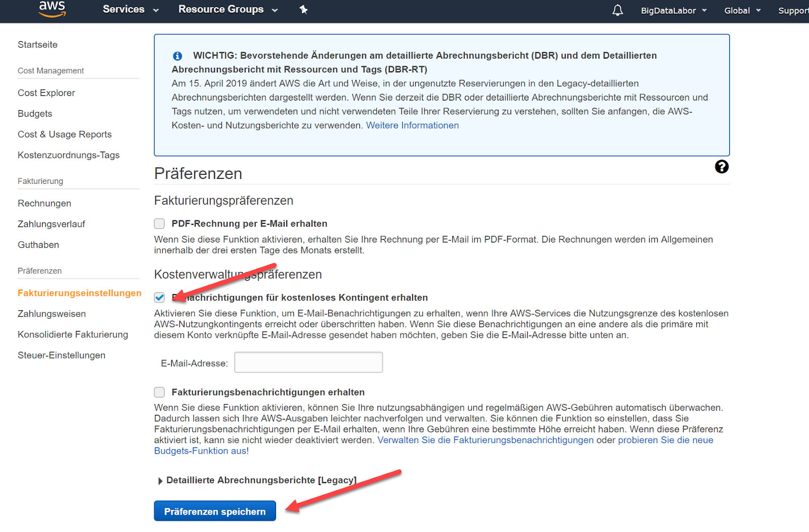809x532 pixels.
Task: Open Budgets in sidebar
Action: [x=35, y=114]
